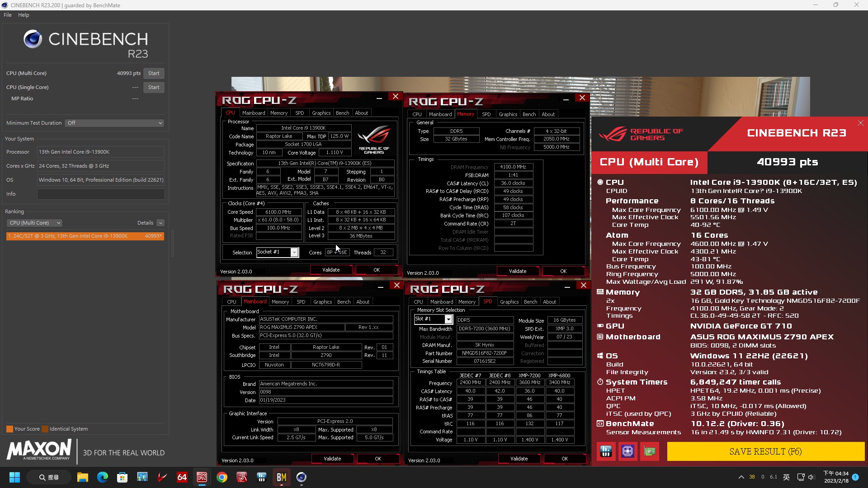
Task: Open Mainboard tab in CPU-Z CPU window
Action: pos(254,113)
